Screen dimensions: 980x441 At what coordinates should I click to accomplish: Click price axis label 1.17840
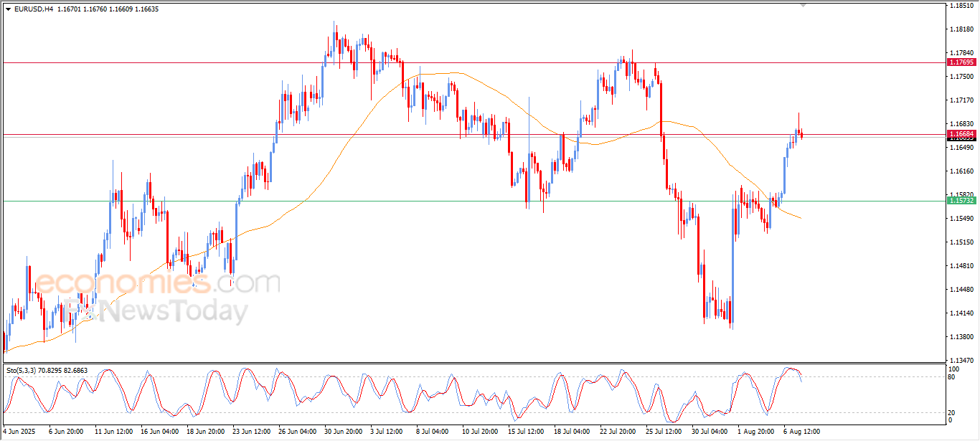tap(961, 53)
